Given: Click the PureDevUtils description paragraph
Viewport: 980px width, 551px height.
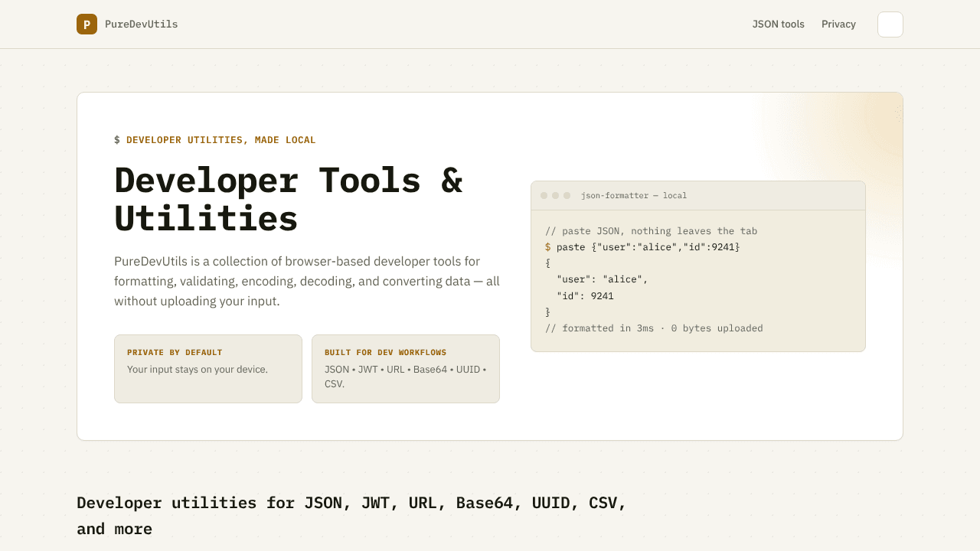Looking at the screenshot, I should click(x=307, y=282).
